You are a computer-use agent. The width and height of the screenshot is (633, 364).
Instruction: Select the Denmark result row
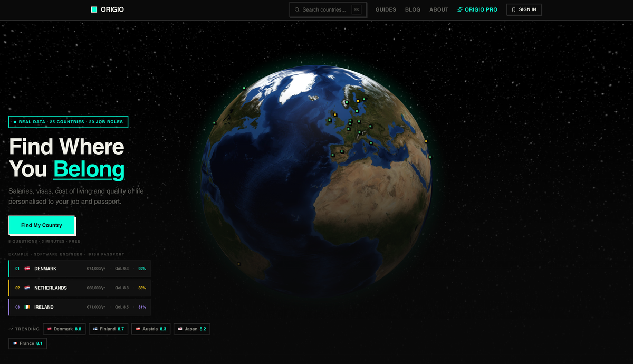(80, 269)
